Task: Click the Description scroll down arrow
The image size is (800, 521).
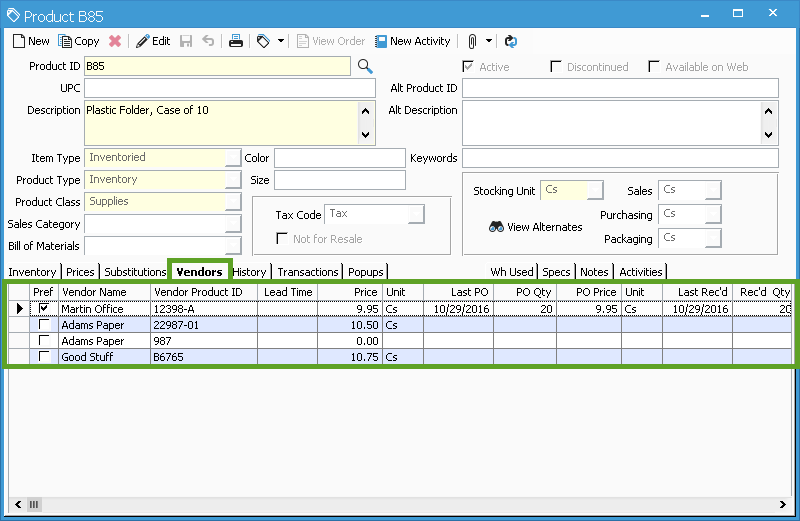Action: [365, 135]
